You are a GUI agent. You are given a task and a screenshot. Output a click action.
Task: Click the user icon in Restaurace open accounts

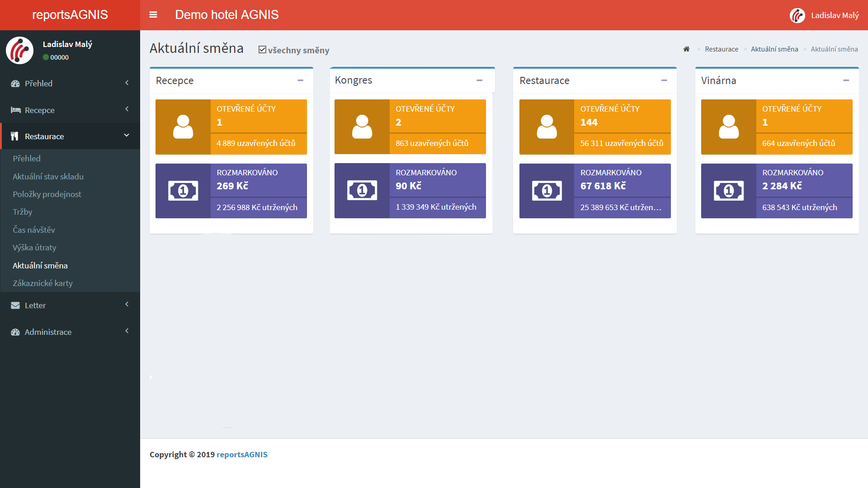pos(547,127)
